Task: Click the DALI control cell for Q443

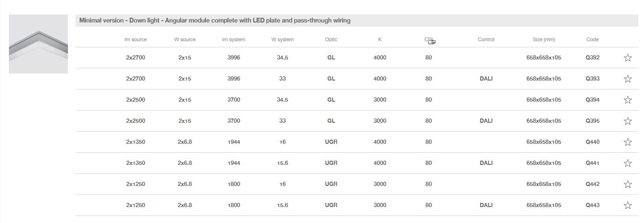Action: point(486,205)
